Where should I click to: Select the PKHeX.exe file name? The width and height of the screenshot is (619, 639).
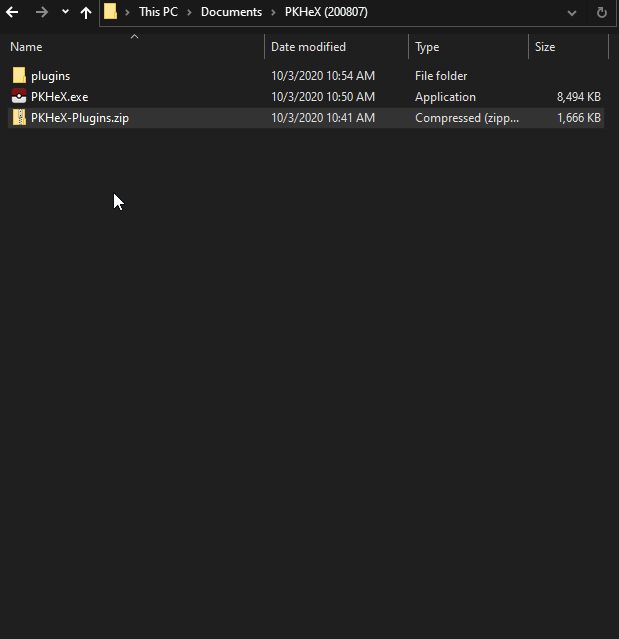[60, 97]
